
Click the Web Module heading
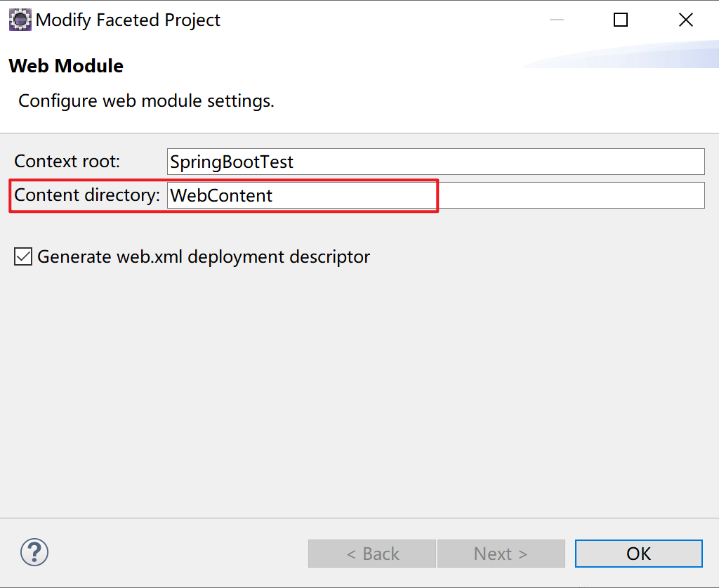pyautogui.click(x=66, y=66)
